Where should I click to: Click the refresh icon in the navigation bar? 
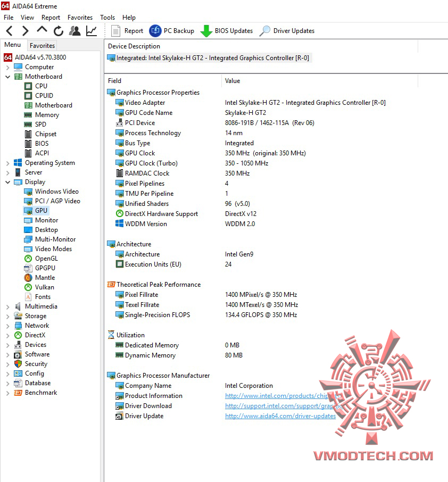(x=58, y=31)
